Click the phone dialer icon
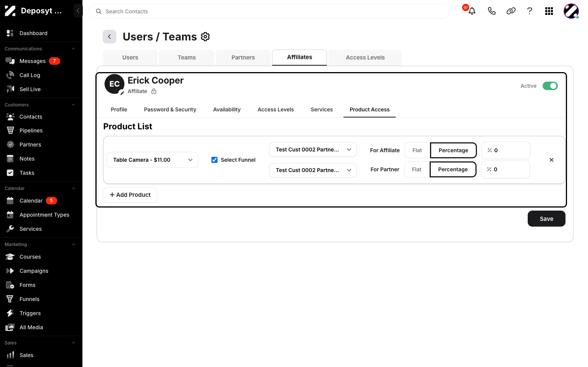Viewport: 588px width, 367px height. coord(492,11)
